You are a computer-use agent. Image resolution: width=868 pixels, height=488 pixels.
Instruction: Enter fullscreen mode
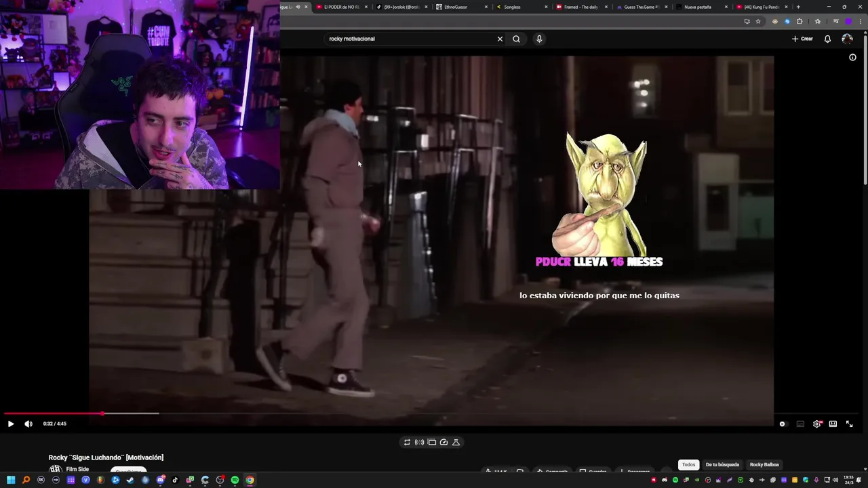click(849, 424)
